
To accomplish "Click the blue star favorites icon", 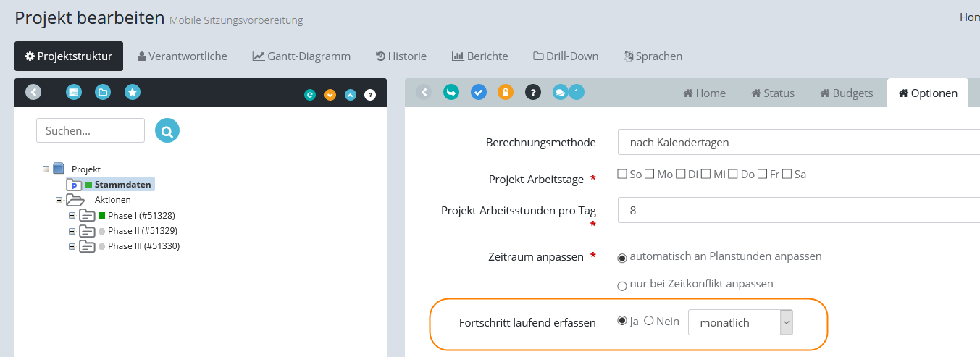I will coord(132,92).
